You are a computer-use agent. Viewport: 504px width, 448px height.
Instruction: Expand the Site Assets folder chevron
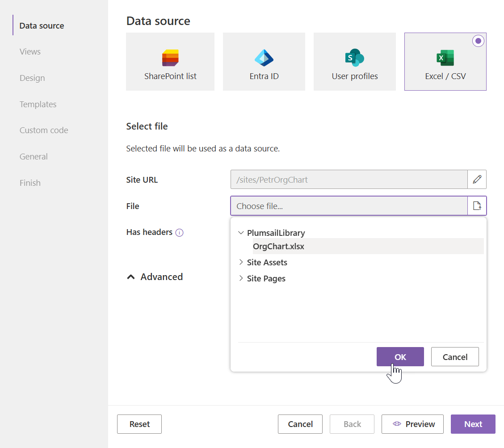pos(241,262)
